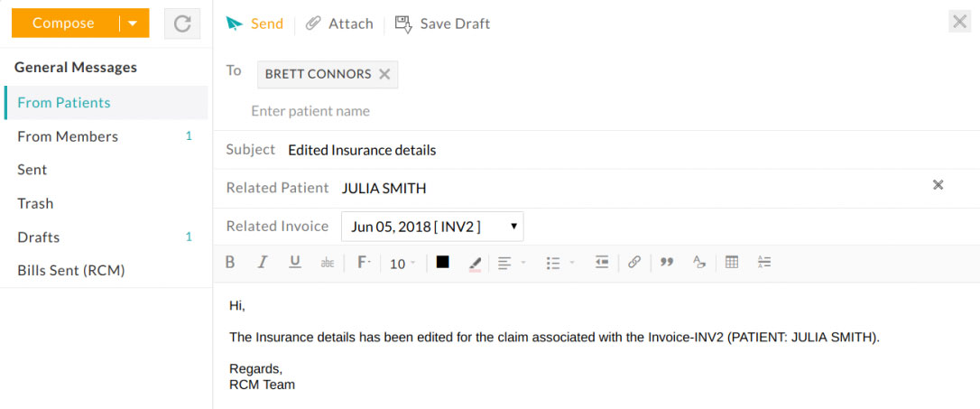Clear the related patient JULIA SMITH
The width and height of the screenshot is (980, 409).
[x=938, y=185]
